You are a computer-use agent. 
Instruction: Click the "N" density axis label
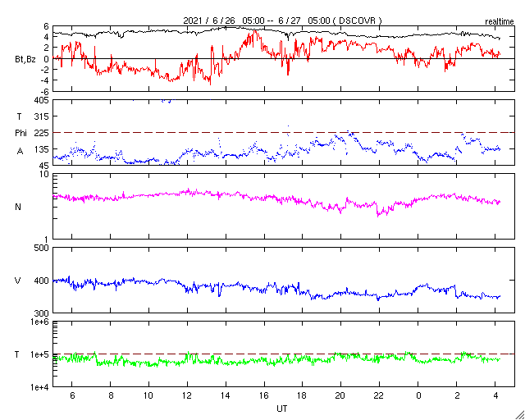(x=18, y=207)
